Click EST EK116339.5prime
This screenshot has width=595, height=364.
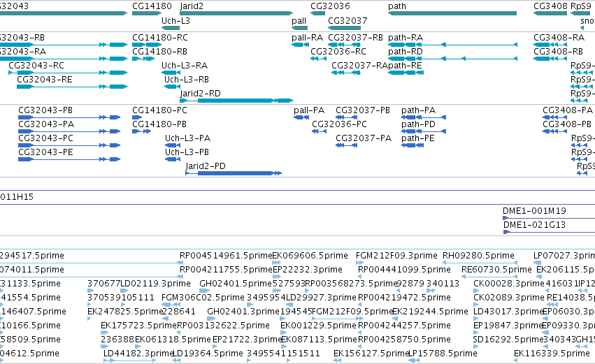pos(552,354)
